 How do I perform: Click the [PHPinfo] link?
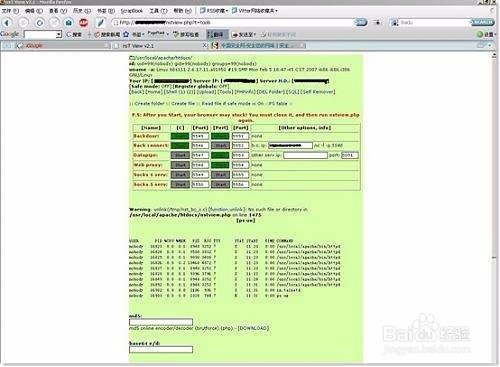[246, 92]
